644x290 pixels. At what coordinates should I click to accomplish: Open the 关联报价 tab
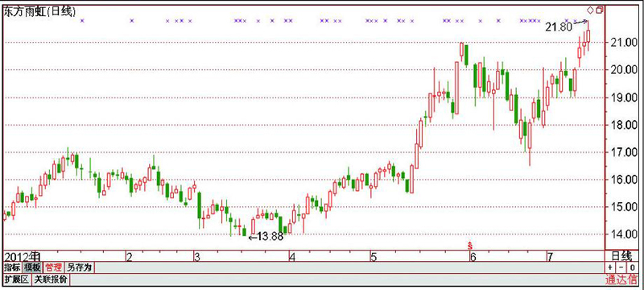tap(51, 280)
